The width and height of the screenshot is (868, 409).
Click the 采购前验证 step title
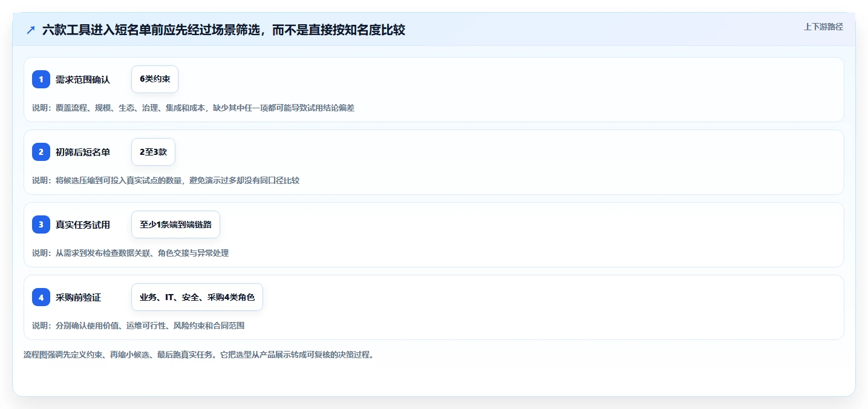(79, 297)
